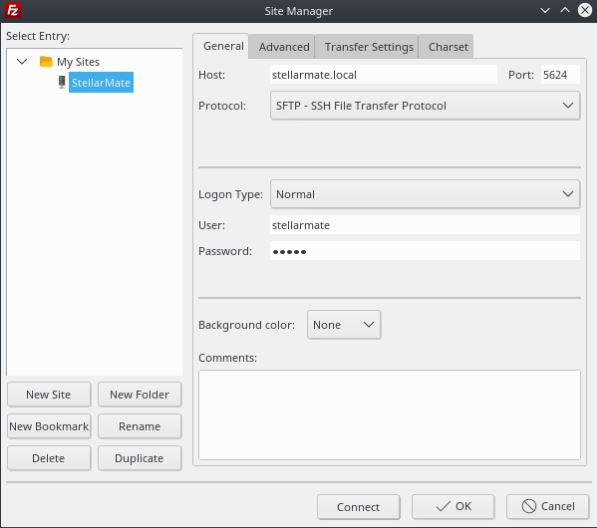597x528 pixels.
Task: Close the Site Manager dialog
Action: [x=585, y=10]
